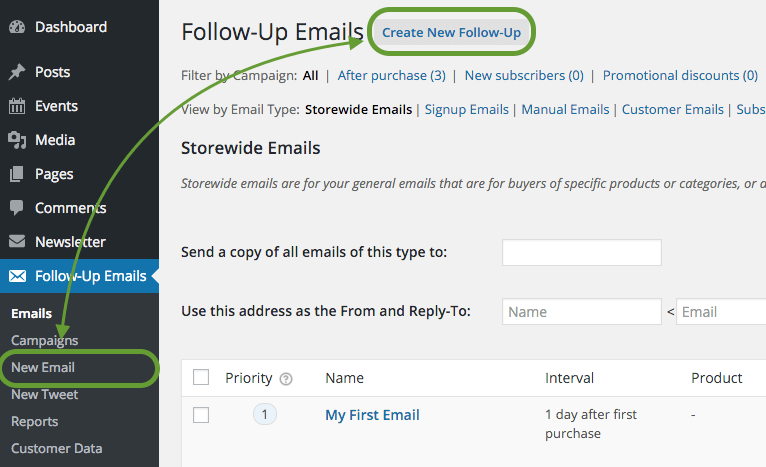
Task: Click the Follow-Up Emails envelope icon
Action: (x=17, y=276)
